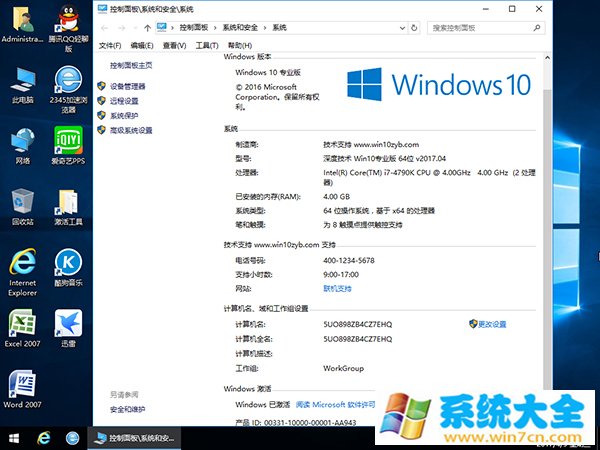600x450 pixels.
Task: Launch Internet Explorer desktop icon
Action: [x=23, y=272]
